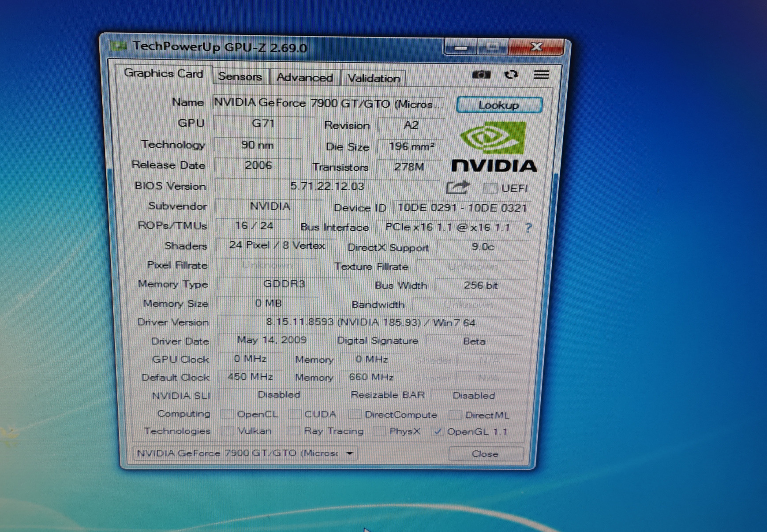The image size is (767, 532).
Task: Click the Default Clock value 450 MHz
Action: (250, 377)
